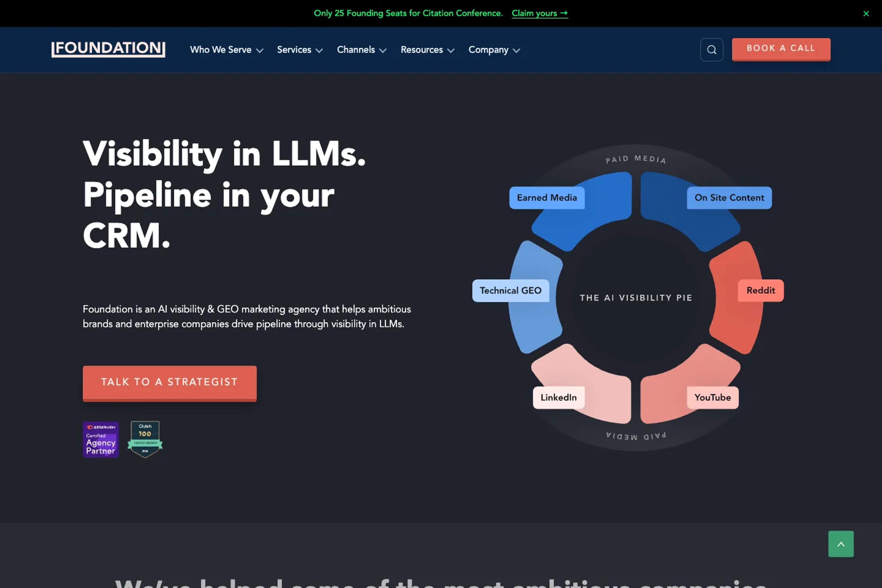The width and height of the screenshot is (882, 588).
Task: Expand the Company menu
Action: [x=494, y=50]
